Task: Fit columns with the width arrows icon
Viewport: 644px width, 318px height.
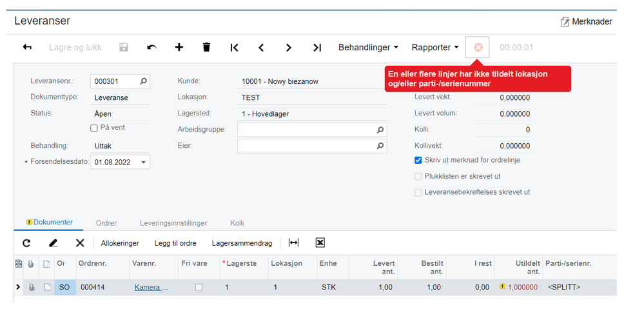Action: pyautogui.click(x=293, y=243)
